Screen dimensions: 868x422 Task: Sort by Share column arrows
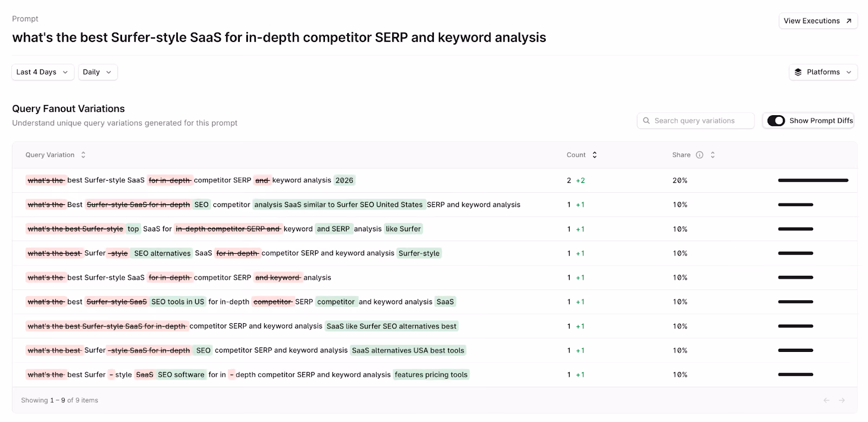tap(713, 155)
